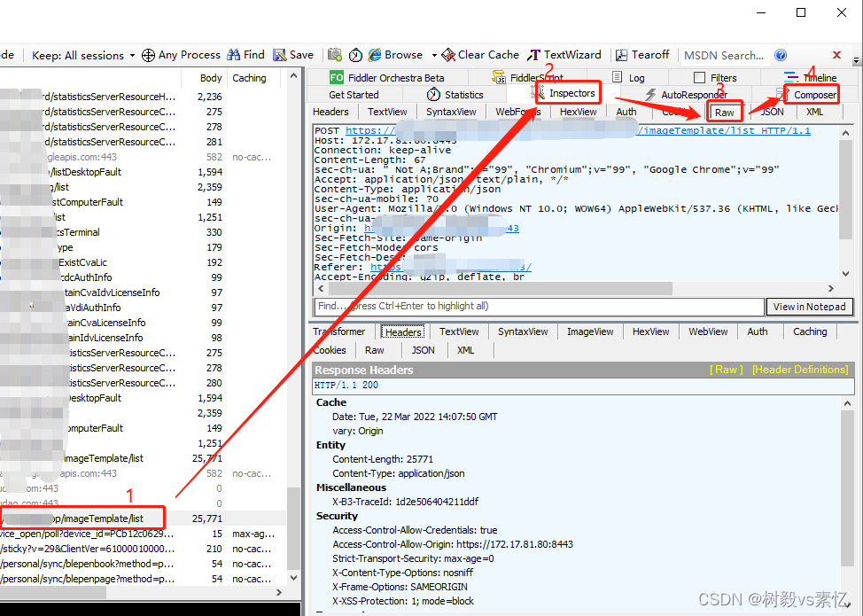The height and width of the screenshot is (616, 863).
Task: Open the Keep: All sessions dropdown
Action: click(x=83, y=55)
